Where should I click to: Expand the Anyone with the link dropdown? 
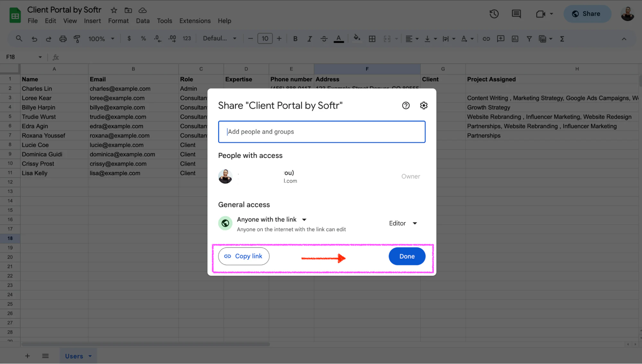coord(272,220)
